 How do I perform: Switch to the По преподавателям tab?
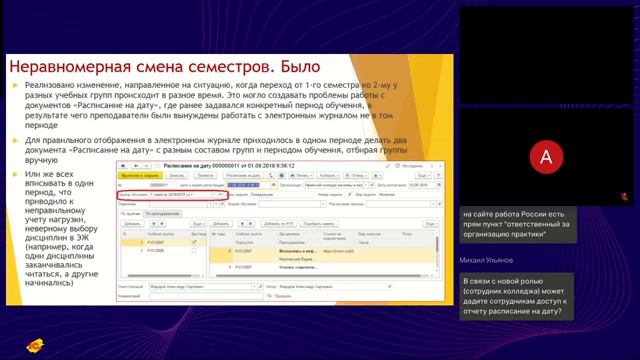click(162, 213)
